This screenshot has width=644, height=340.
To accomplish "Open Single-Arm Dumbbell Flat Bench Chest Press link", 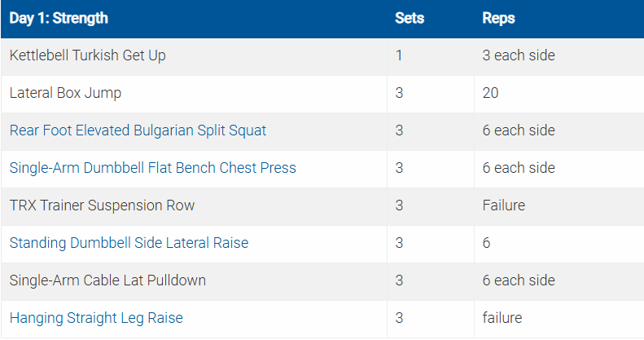I will tap(152, 168).
